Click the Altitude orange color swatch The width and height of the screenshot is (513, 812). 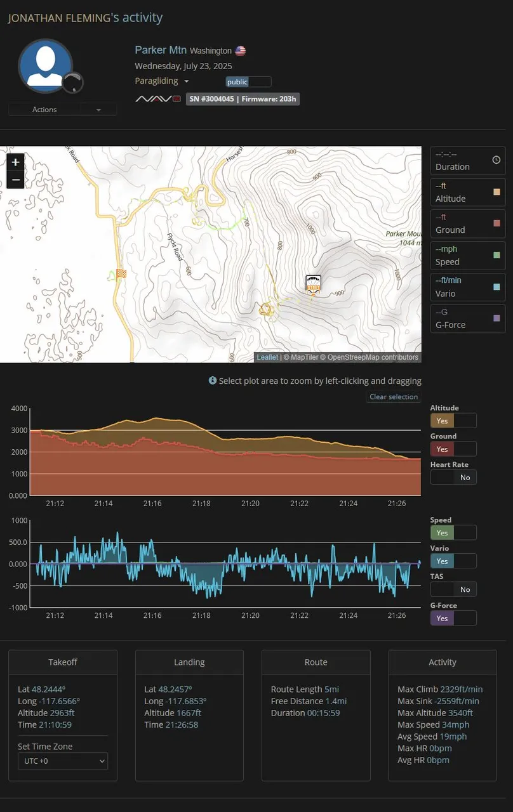point(497,192)
